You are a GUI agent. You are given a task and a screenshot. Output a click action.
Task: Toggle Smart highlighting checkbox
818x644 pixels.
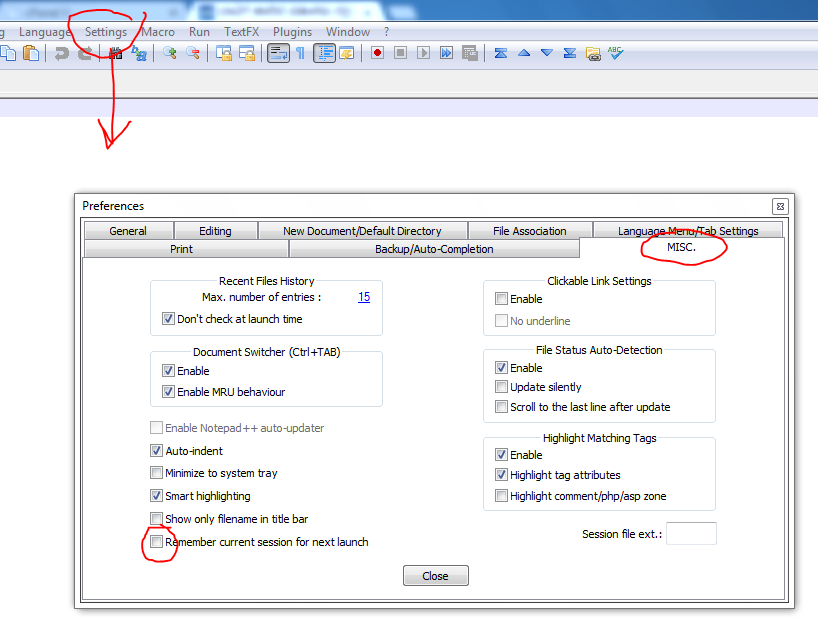tap(156, 496)
